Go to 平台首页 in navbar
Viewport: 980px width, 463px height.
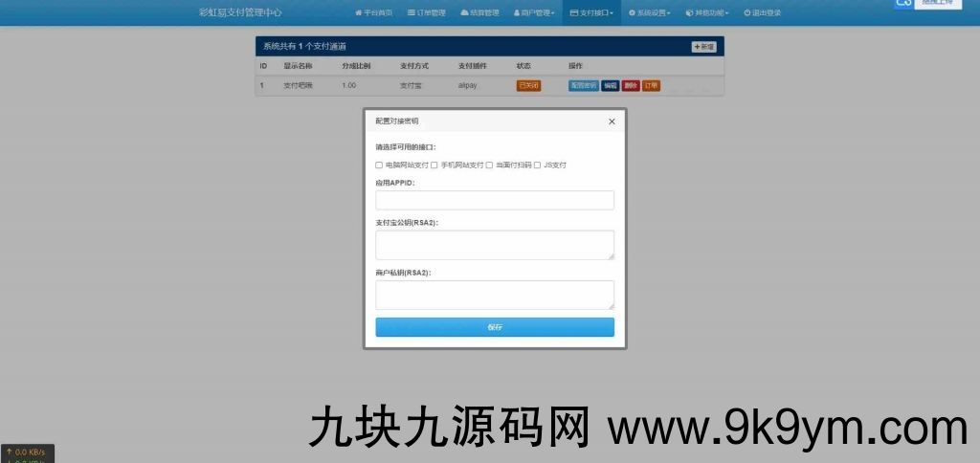tap(373, 13)
